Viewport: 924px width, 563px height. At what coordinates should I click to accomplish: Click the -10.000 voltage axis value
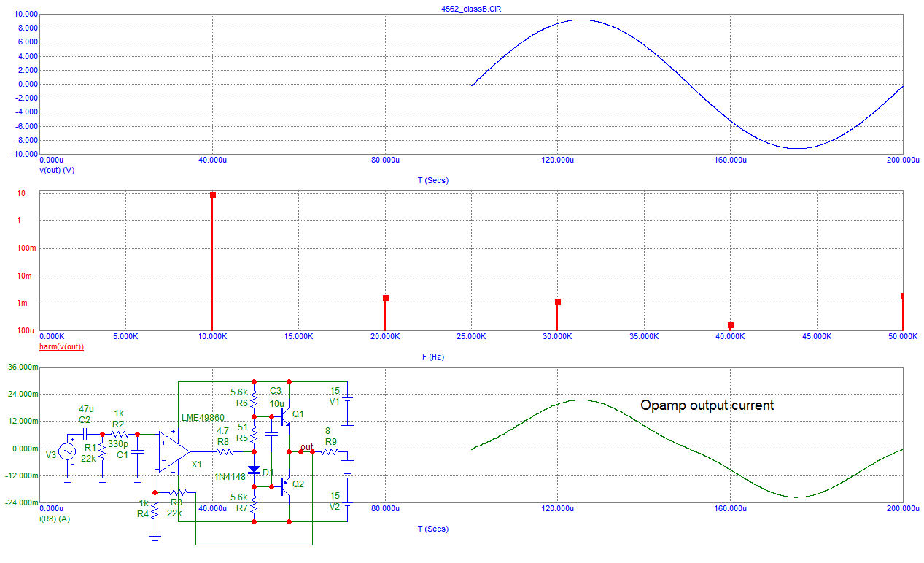[23, 155]
